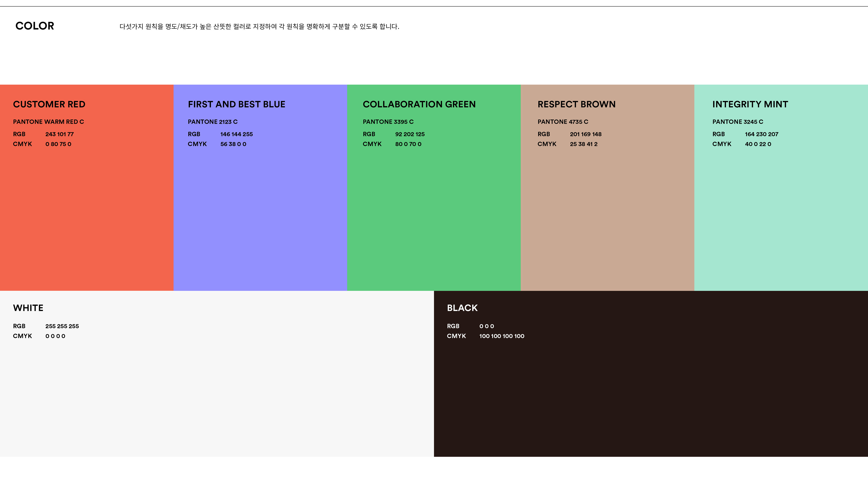This screenshot has width=868, height=477.
Task: Select the White color swatch
Action: click(x=217, y=374)
